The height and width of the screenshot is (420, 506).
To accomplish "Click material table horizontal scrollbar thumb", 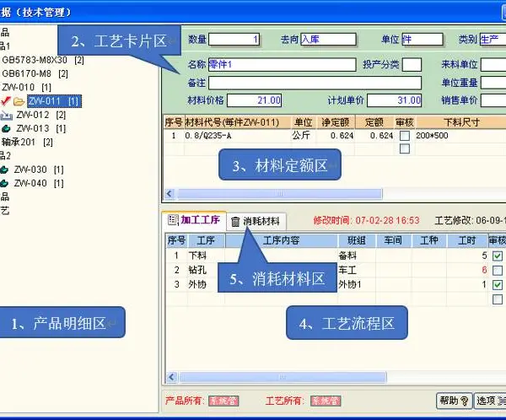I will pyautogui.click(x=279, y=194).
